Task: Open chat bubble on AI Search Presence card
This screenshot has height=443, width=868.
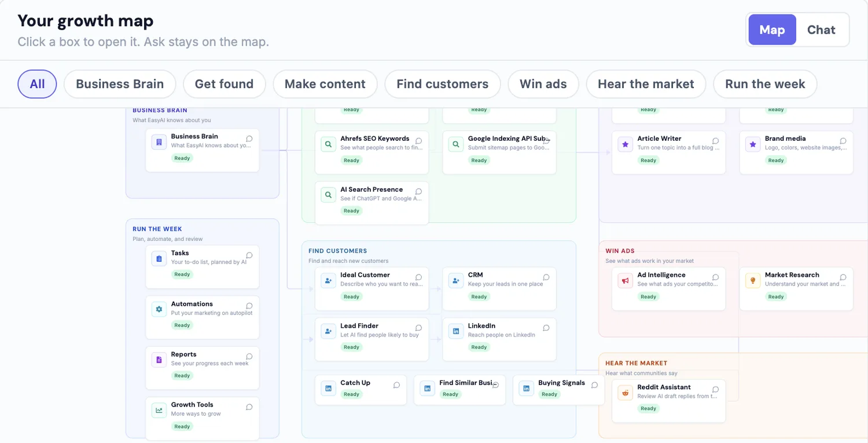Action: pos(419,192)
